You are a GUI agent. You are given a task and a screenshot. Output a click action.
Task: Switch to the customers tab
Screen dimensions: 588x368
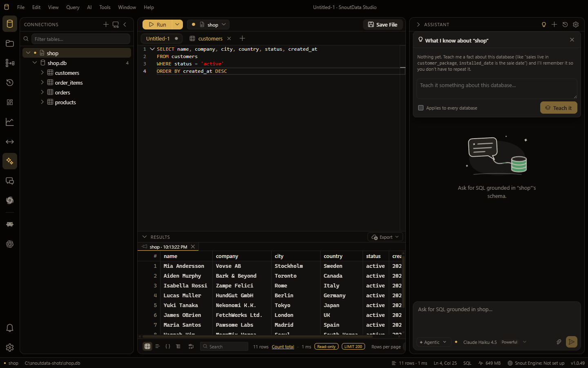click(x=210, y=38)
